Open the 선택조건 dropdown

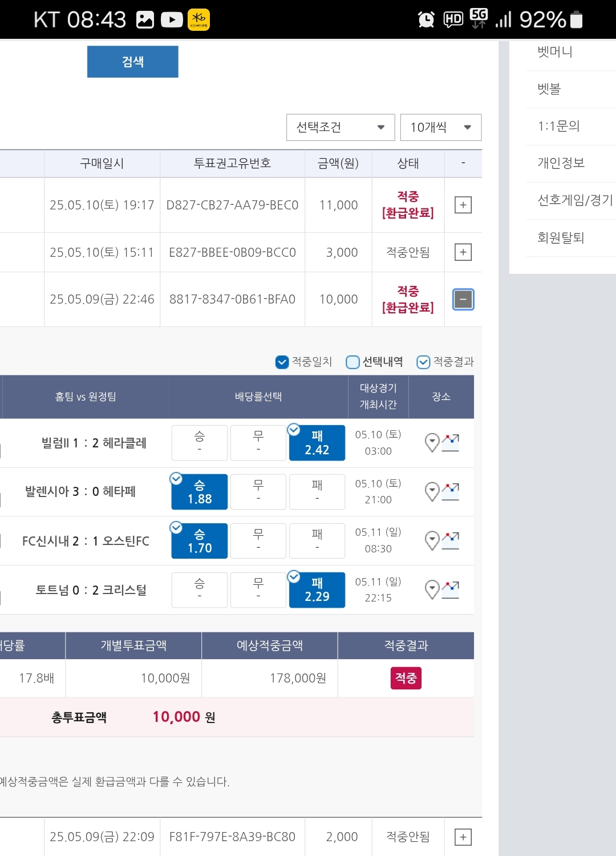(341, 127)
